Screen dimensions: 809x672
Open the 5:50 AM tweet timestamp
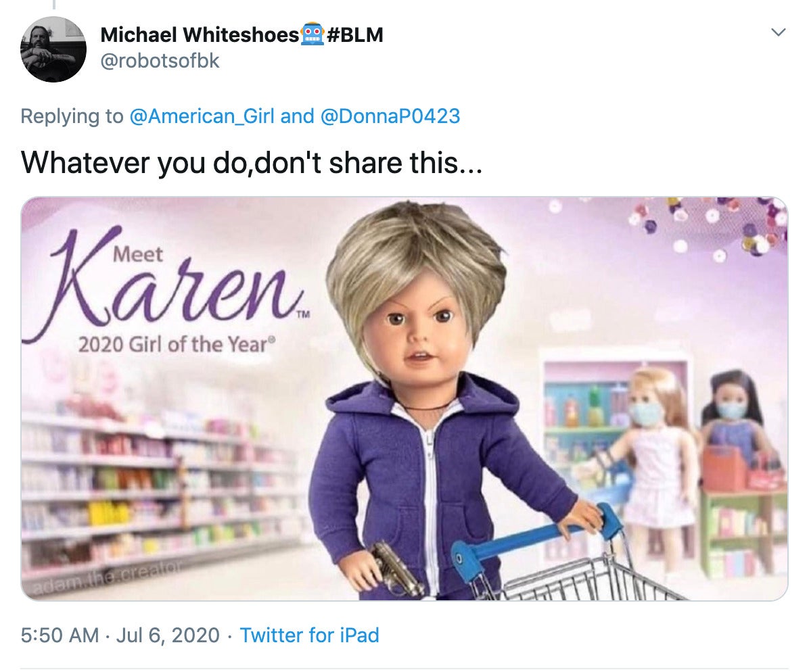60,635
